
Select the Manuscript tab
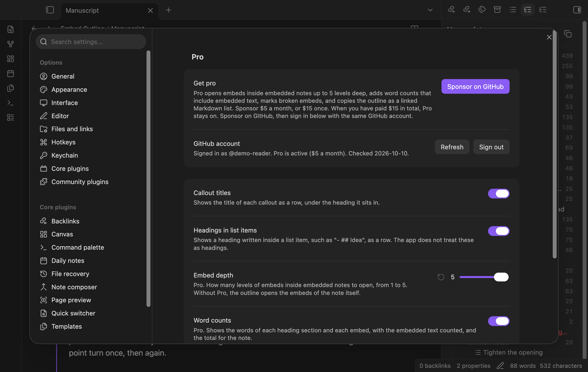coord(109,10)
